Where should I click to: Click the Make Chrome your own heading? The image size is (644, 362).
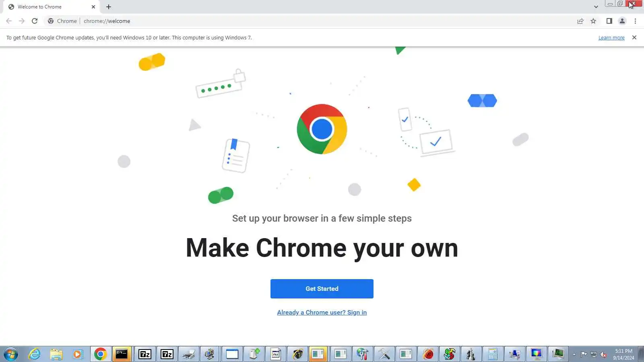pyautogui.click(x=322, y=248)
